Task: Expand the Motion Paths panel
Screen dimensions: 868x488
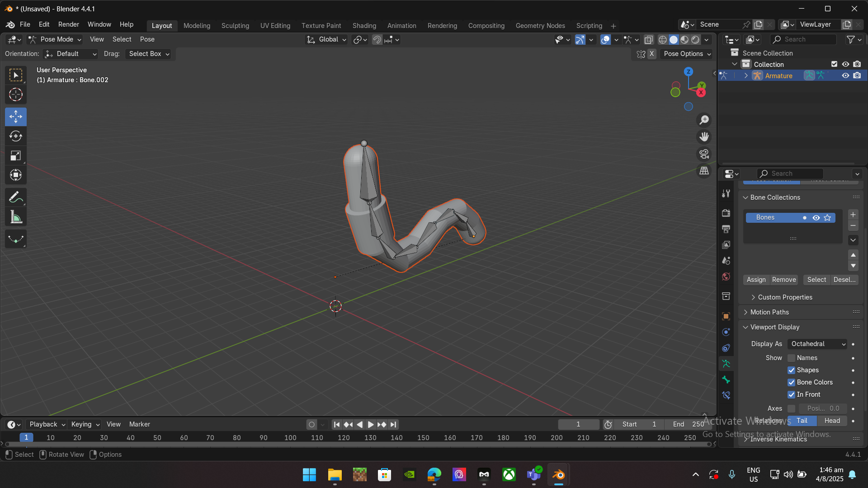Action: pos(769,312)
